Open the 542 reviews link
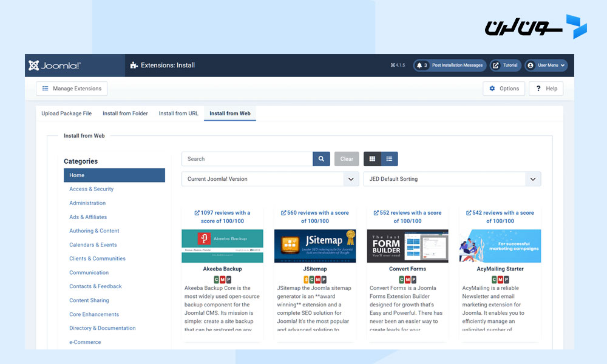This screenshot has width=607, height=364. (x=500, y=217)
